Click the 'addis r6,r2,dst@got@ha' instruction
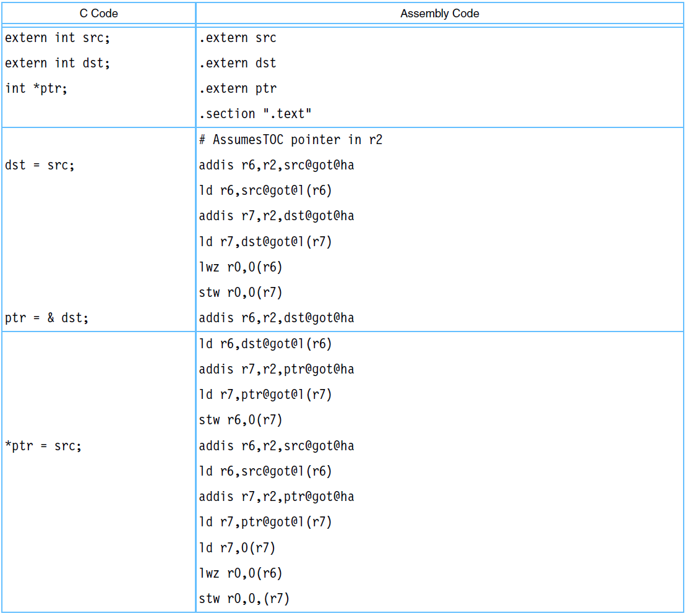The height and width of the screenshot is (616, 688). point(277,318)
